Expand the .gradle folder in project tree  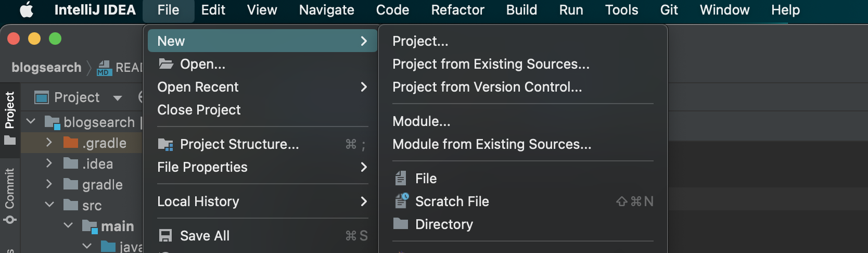tap(49, 143)
